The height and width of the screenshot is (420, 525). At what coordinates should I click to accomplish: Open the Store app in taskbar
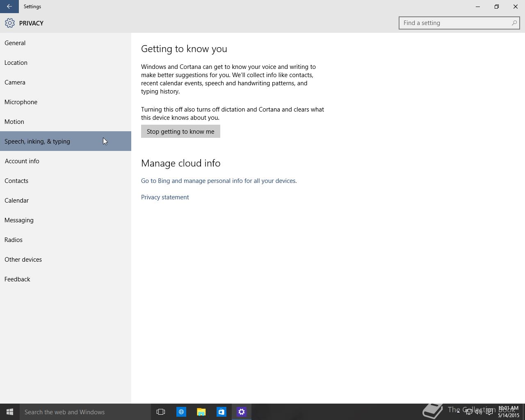[221, 412]
